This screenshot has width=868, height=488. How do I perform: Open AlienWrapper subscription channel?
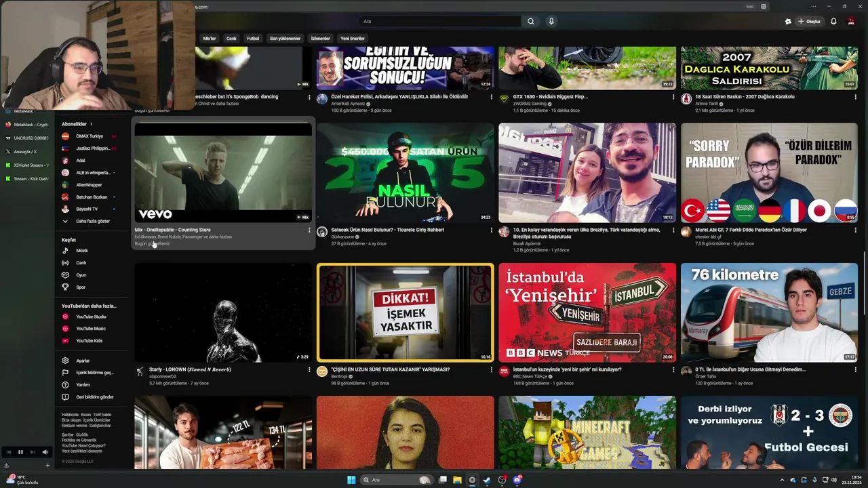(x=88, y=185)
